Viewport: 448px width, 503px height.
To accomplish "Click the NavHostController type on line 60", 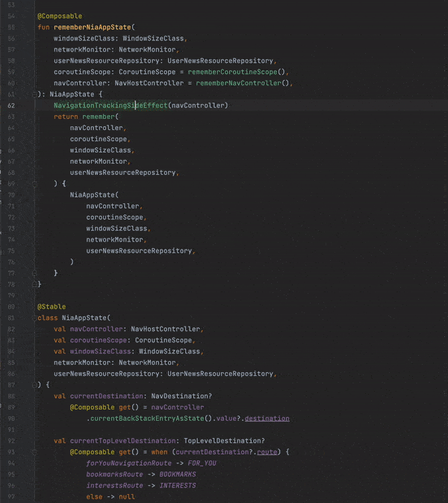I will [x=149, y=83].
